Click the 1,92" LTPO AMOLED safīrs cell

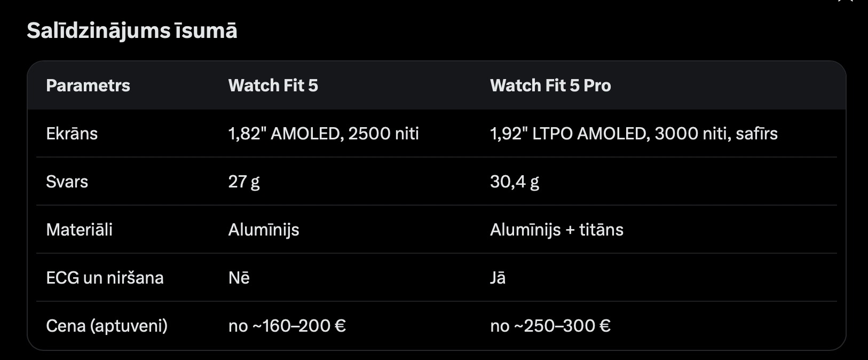point(634,134)
